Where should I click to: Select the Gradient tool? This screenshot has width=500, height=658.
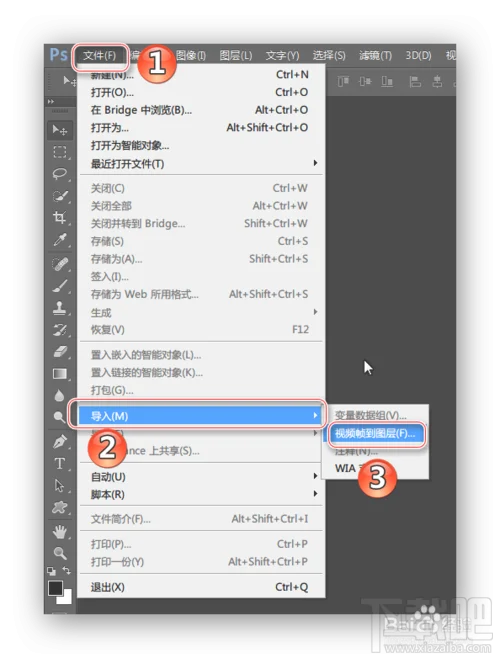(x=60, y=373)
